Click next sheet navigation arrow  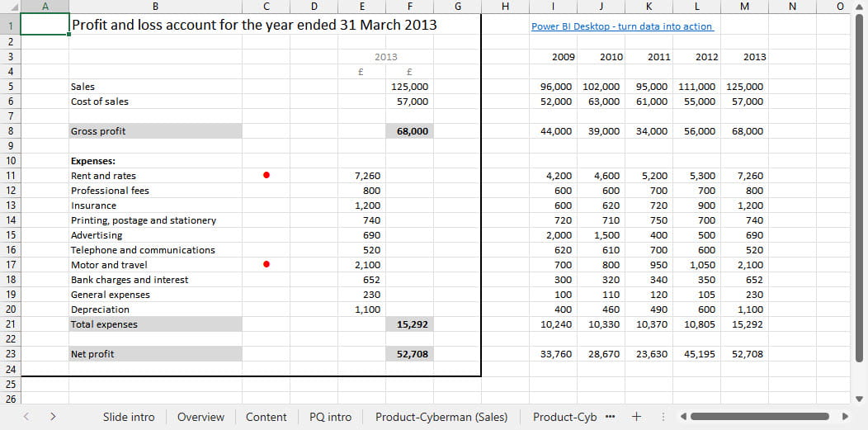click(x=53, y=417)
